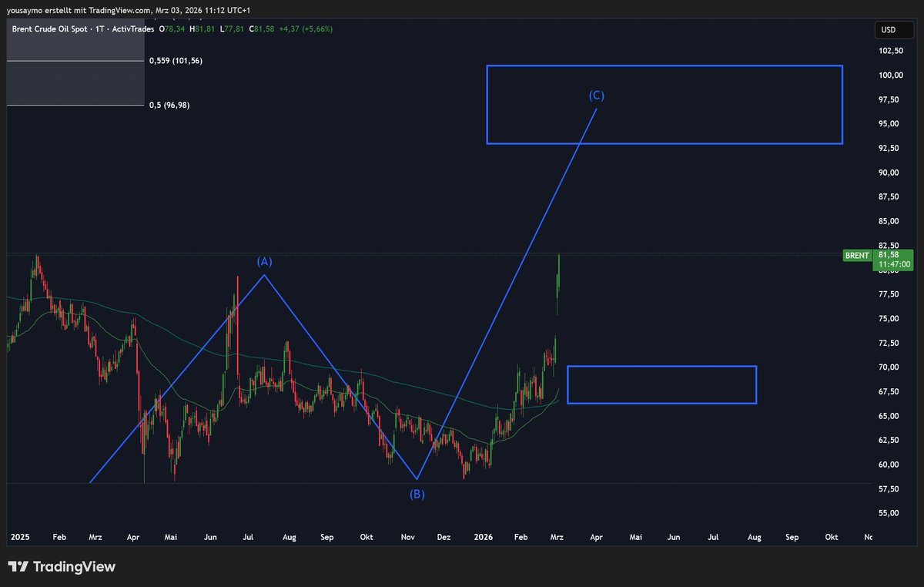Click the change value +4,37 (+5,66%)
924x587 pixels.
[x=306, y=29]
